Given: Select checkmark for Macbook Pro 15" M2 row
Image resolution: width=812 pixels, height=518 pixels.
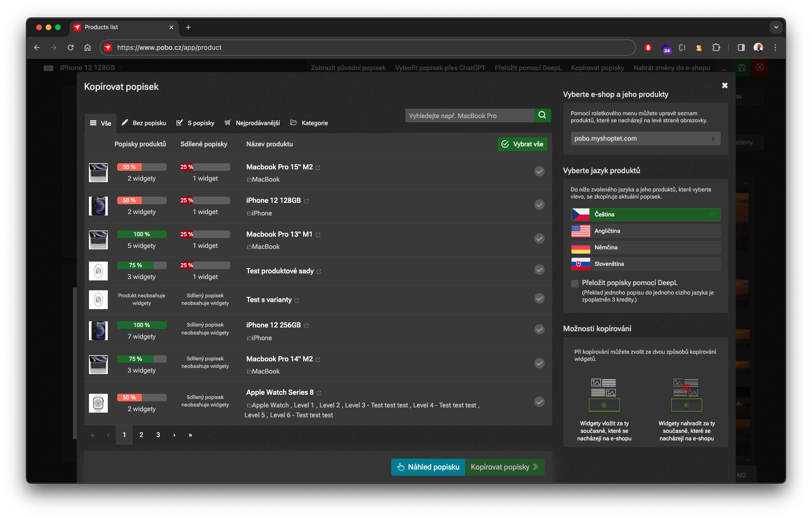Looking at the screenshot, I should click(x=539, y=171).
